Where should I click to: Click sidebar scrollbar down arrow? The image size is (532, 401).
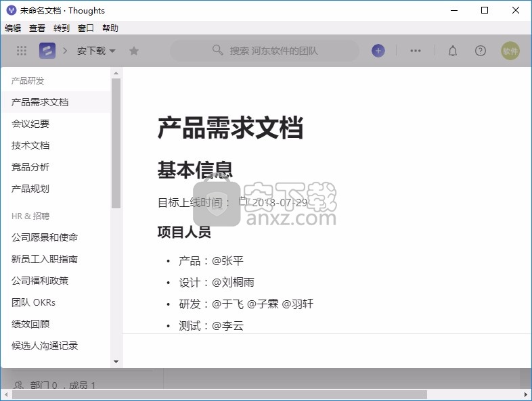(116, 362)
